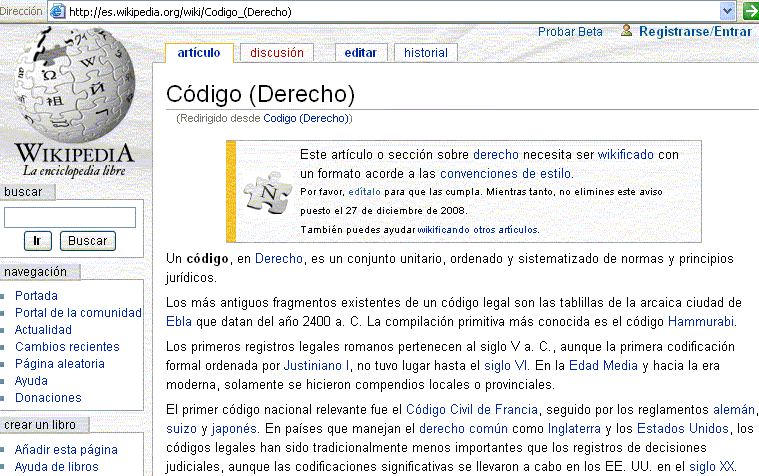Open the address bar dropdown arrow

[727, 11]
